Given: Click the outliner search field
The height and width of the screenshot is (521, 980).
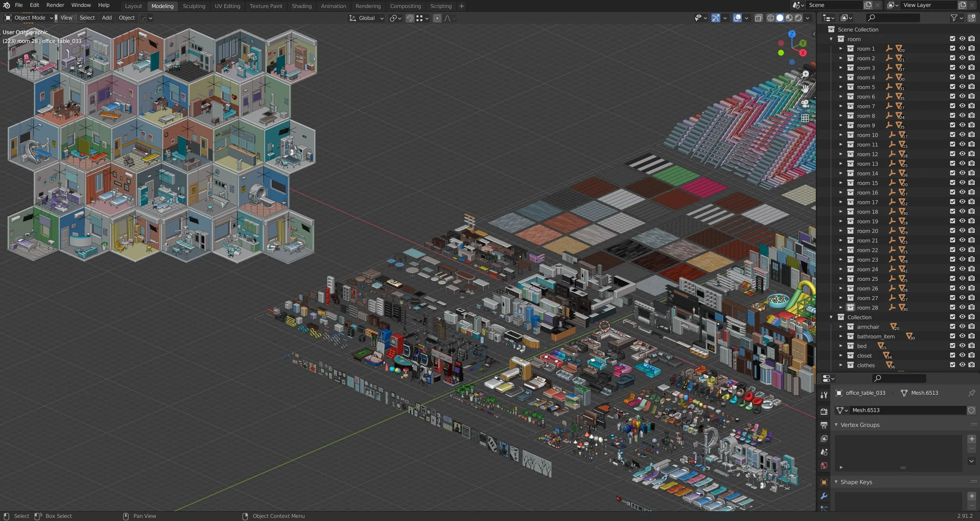Looking at the screenshot, I should 893,18.
